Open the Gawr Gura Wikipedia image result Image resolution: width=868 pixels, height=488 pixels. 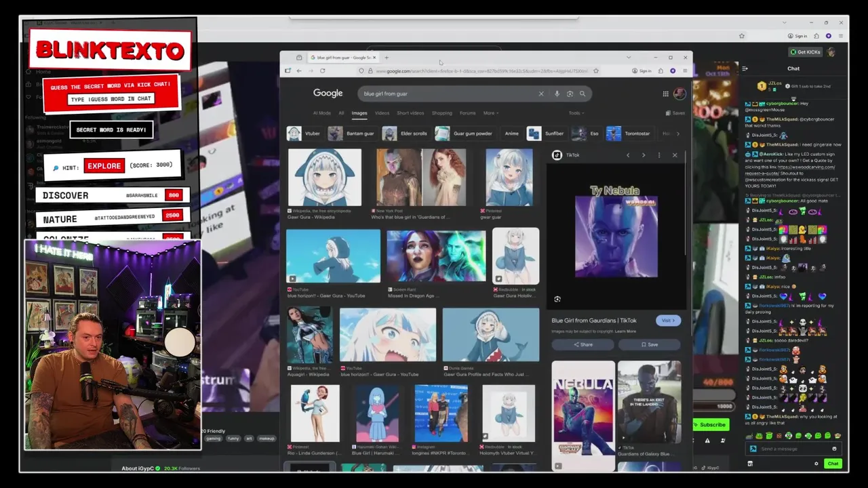[325, 178]
